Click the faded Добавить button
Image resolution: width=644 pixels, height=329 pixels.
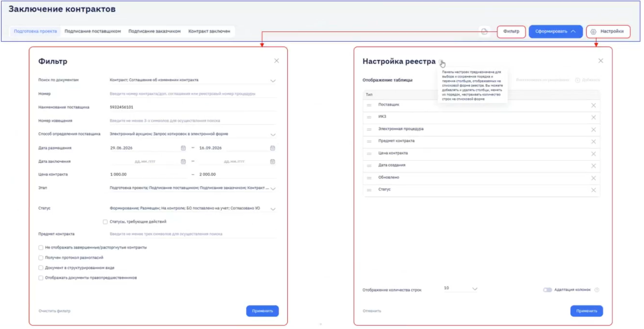[x=588, y=80]
